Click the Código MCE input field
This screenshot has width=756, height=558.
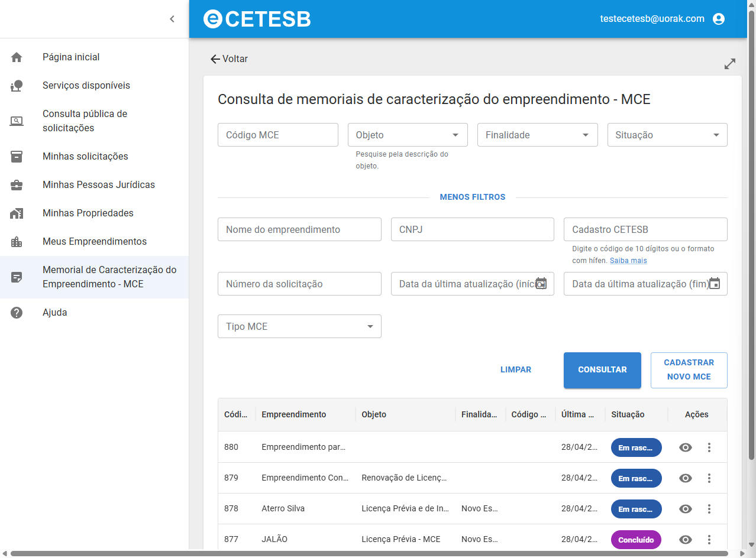coord(277,135)
